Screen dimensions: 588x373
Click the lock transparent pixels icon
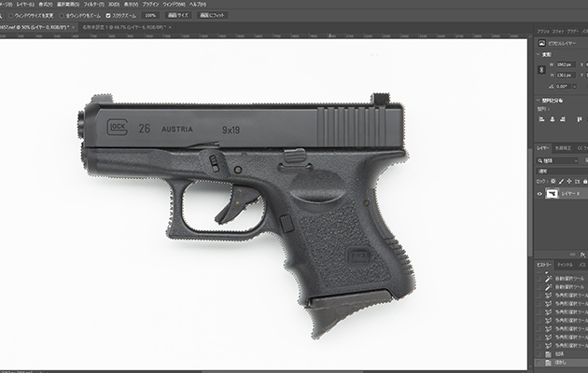(553, 181)
